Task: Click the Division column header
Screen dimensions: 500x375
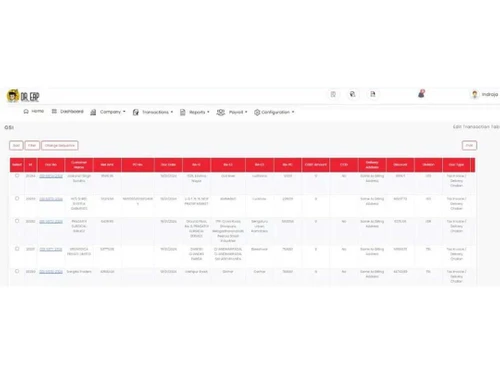Action: (428, 165)
